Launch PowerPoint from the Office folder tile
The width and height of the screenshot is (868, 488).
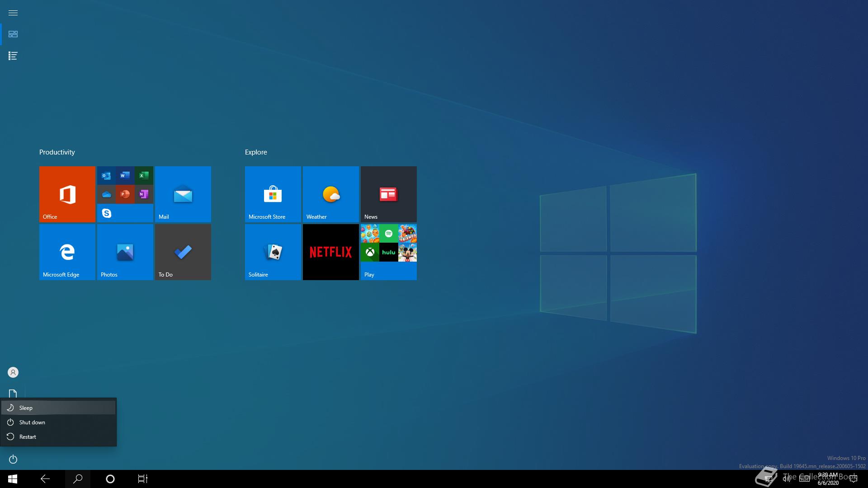(125, 194)
